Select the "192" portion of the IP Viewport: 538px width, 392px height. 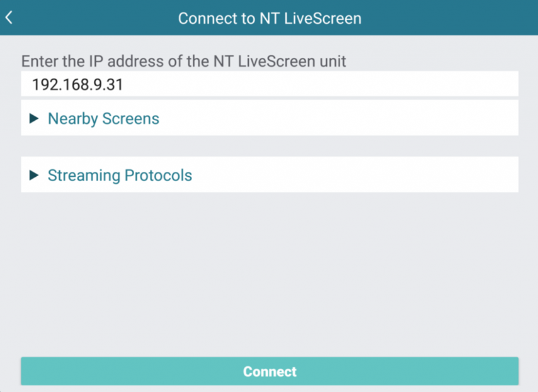[43, 85]
